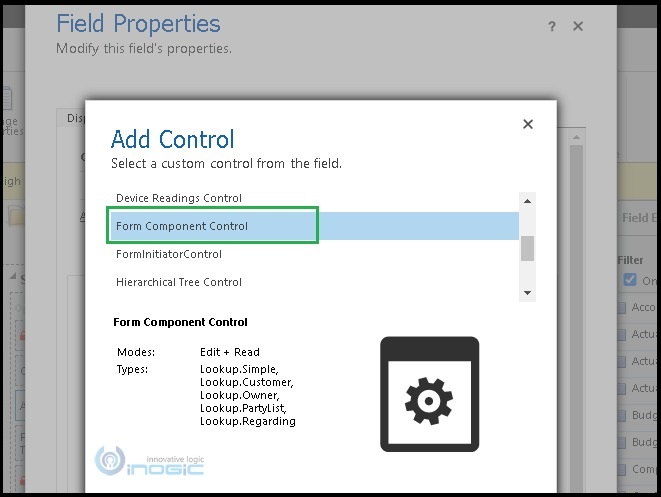The width and height of the screenshot is (661, 497).
Task: Close the Add Control dialog
Action: [528, 125]
